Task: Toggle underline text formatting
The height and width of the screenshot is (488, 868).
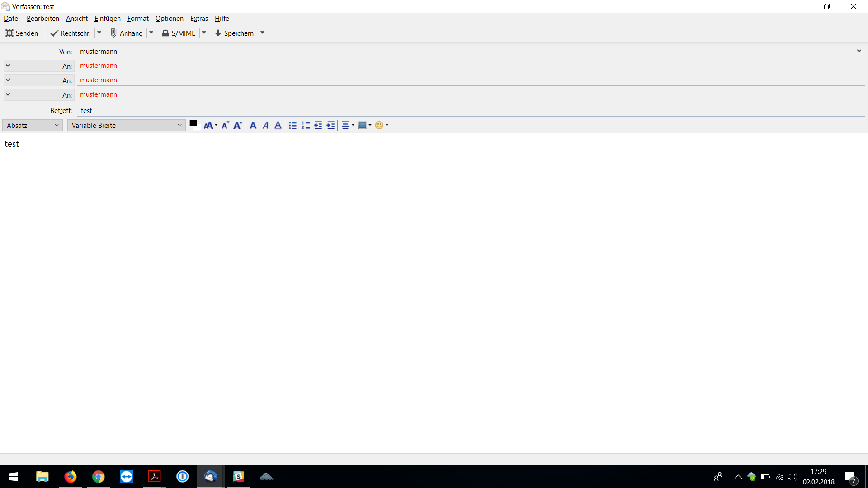Action: point(278,126)
